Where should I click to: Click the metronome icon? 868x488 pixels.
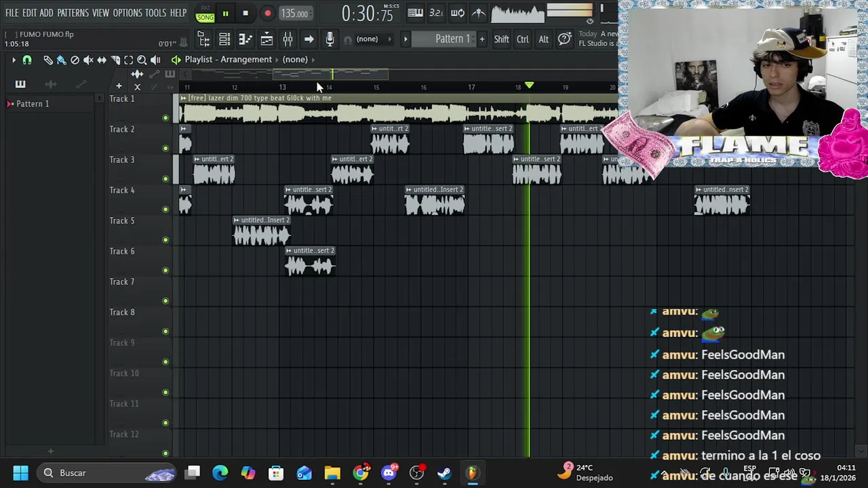[x=479, y=13]
